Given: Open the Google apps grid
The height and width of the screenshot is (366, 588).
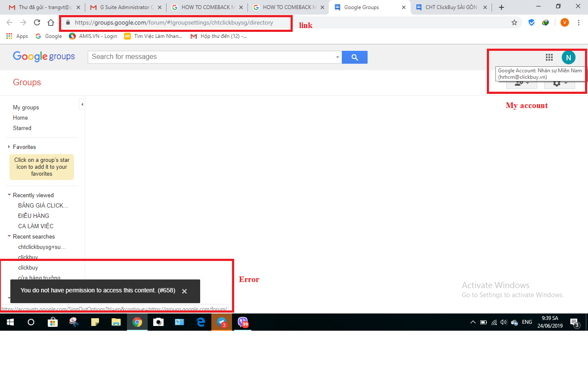Looking at the screenshot, I should tap(549, 57).
